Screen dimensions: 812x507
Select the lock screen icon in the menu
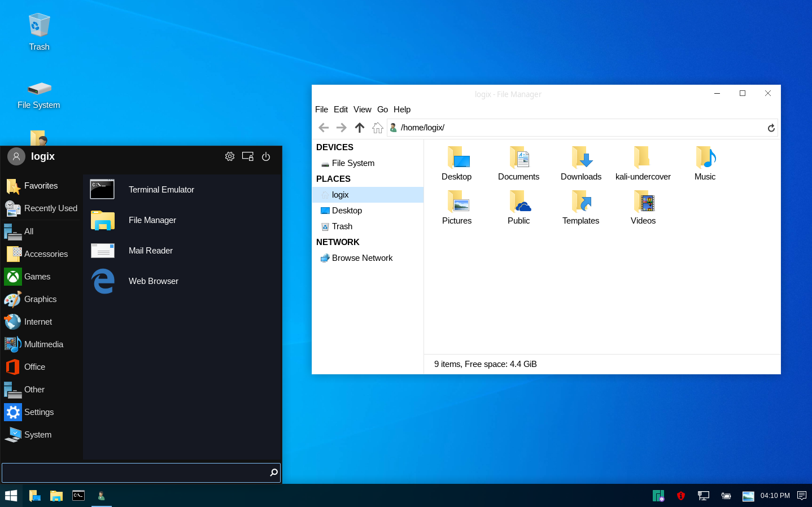click(x=247, y=156)
